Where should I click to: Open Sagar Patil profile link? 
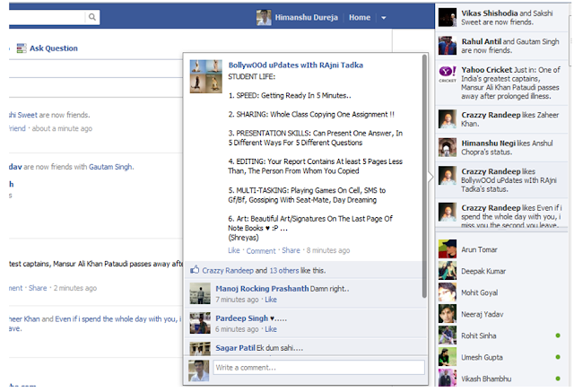click(235, 348)
